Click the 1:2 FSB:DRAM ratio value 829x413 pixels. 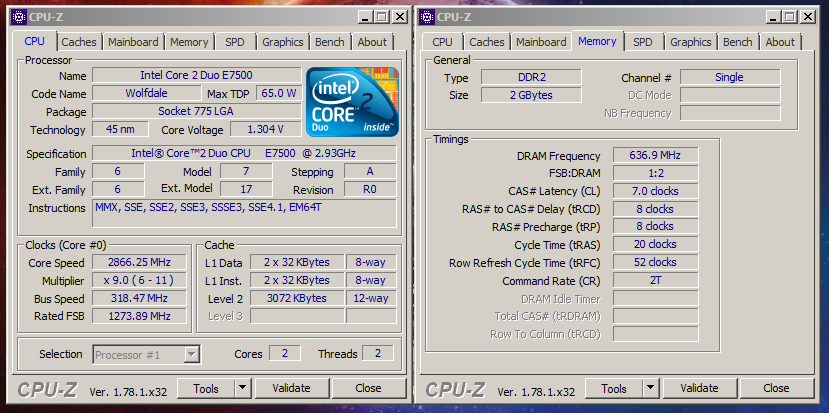click(x=656, y=173)
